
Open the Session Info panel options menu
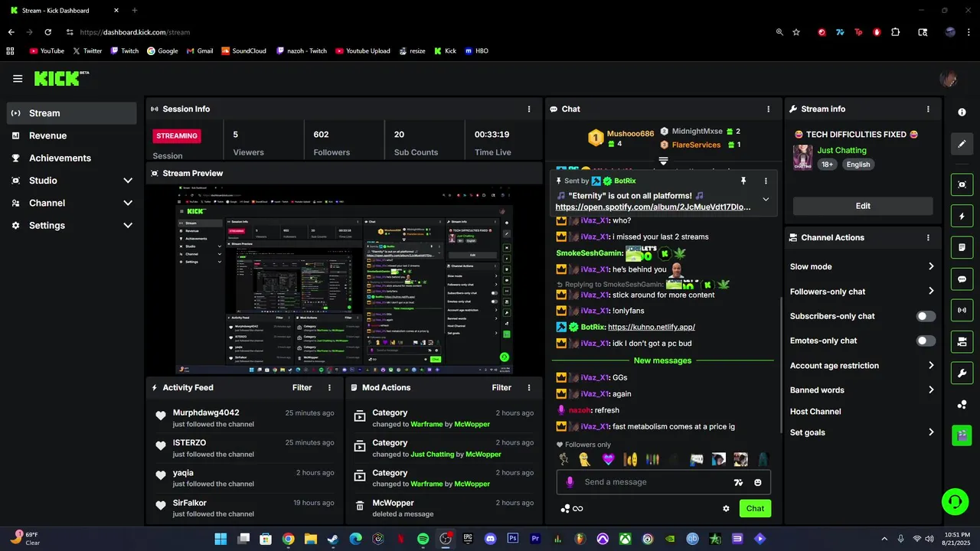point(528,109)
